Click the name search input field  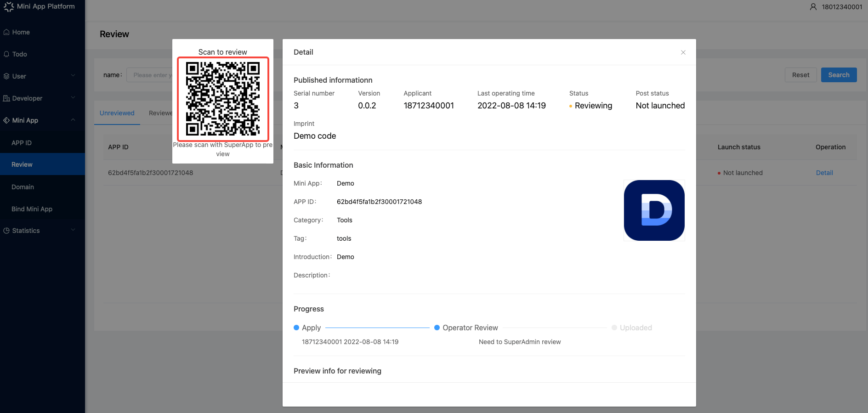(x=150, y=75)
